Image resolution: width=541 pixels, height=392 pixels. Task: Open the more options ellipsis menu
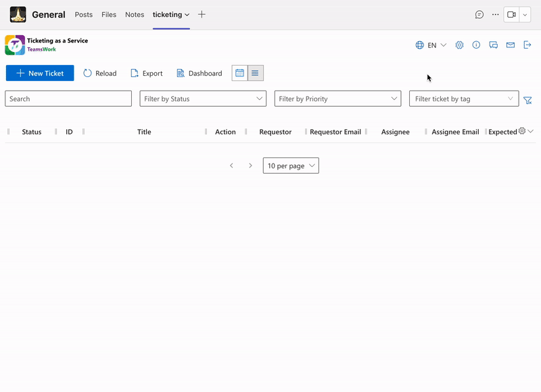click(496, 14)
